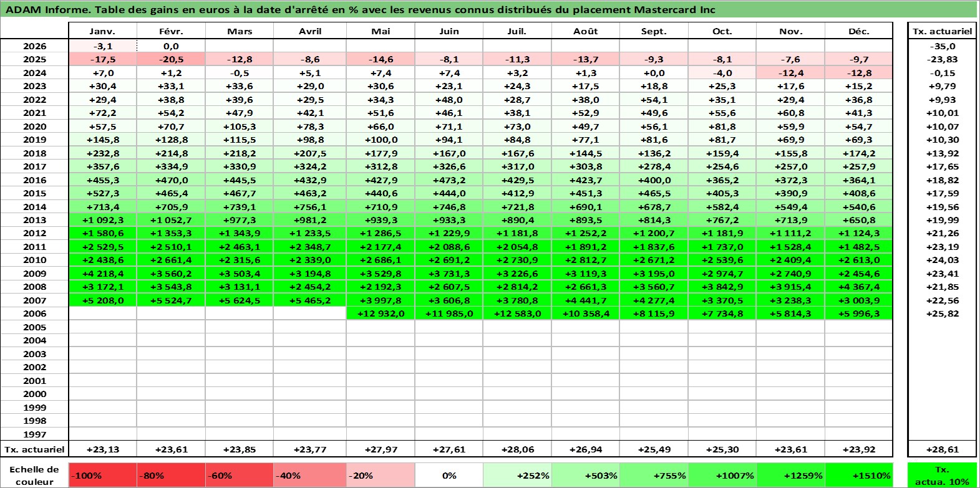Click the 'Tx. actua. 10%' green box
The height and width of the screenshot is (488, 980).
(x=942, y=476)
